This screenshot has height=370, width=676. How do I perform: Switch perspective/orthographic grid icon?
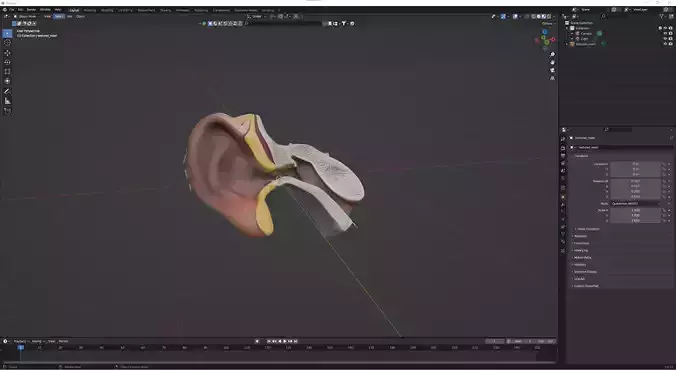click(552, 78)
